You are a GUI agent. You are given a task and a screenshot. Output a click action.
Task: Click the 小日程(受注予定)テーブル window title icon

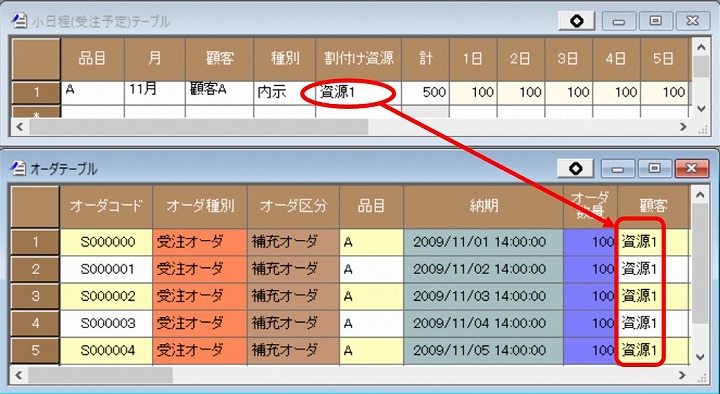point(19,21)
